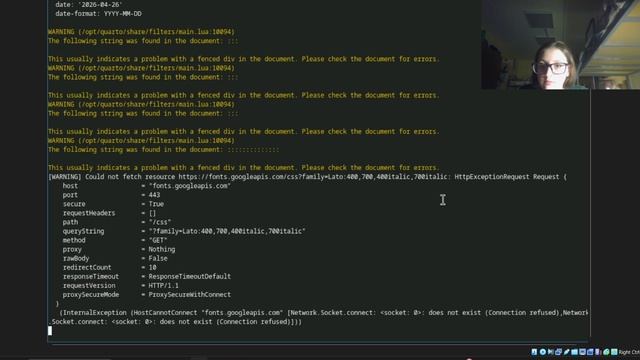Click the method = "GET" line
The image size is (640, 360).
point(115,240)
